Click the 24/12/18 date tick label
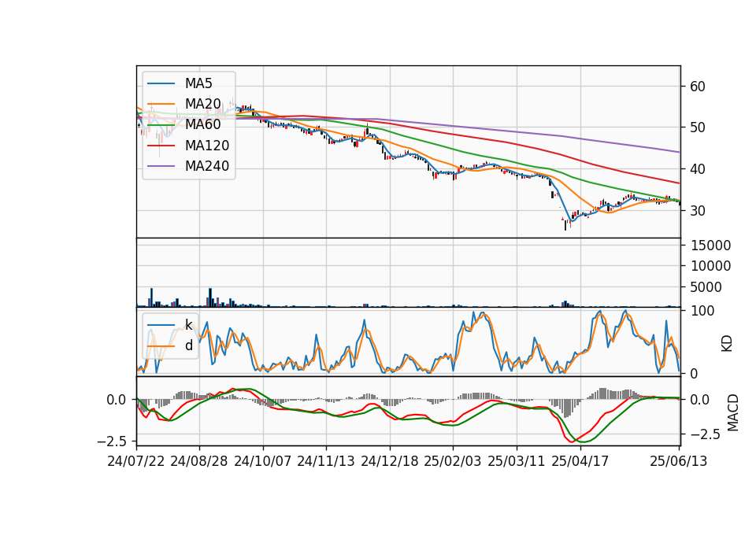Screen dimensions: 756x543 (390, 461)
